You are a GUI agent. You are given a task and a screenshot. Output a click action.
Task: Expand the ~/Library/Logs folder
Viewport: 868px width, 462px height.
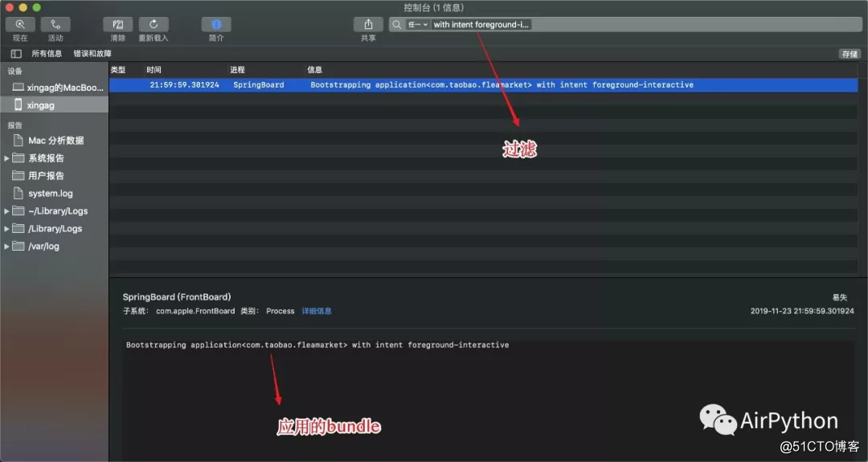(6, 211)
